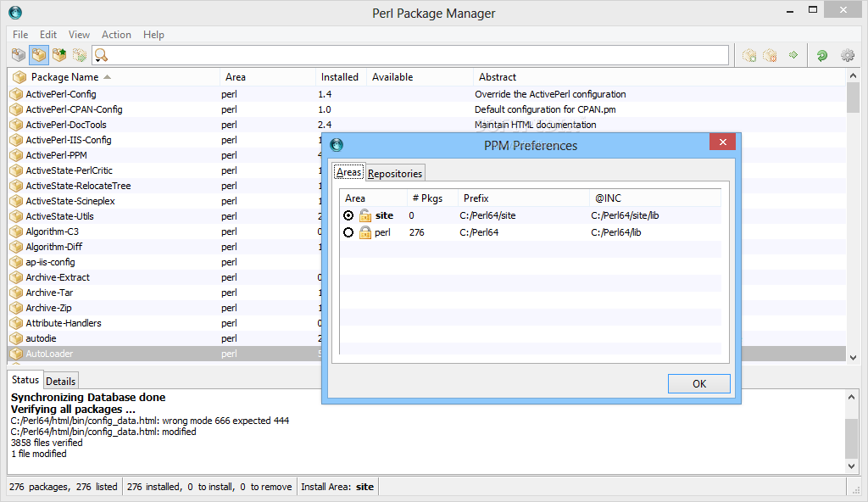This screenshot has width=868, height=502.
Task: Click the box icon next to ActivePerl-IIS-Config
Action: 16,140
